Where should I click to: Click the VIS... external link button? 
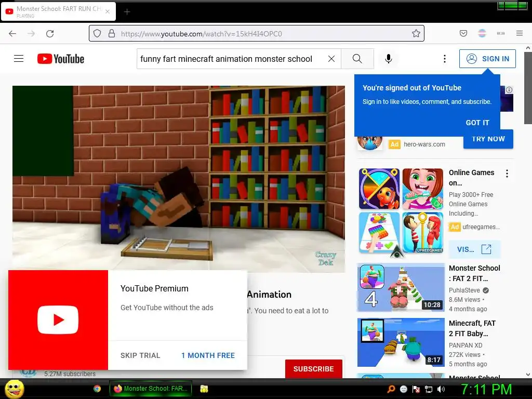(x=474, y=249)
